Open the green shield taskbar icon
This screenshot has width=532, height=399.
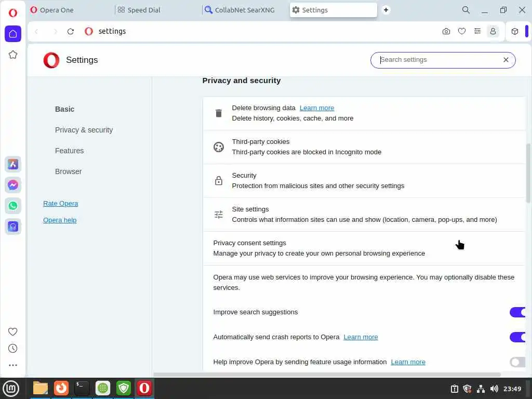coord(124,388)
